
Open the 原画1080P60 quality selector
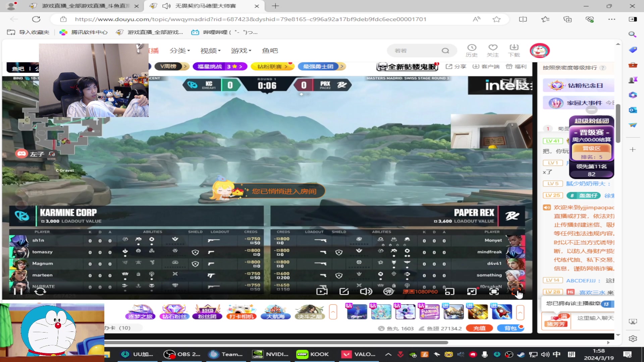tap(420, 292)
